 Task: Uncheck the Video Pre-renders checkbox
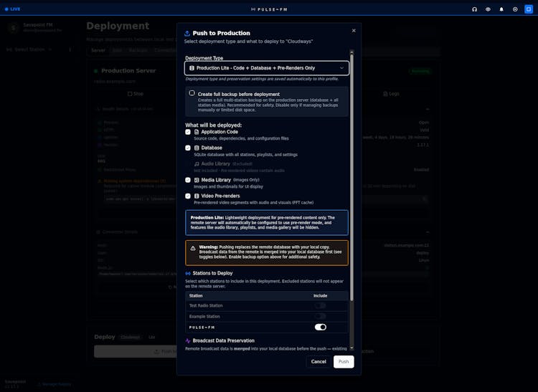pyautogui.click(x=188, y=196)
